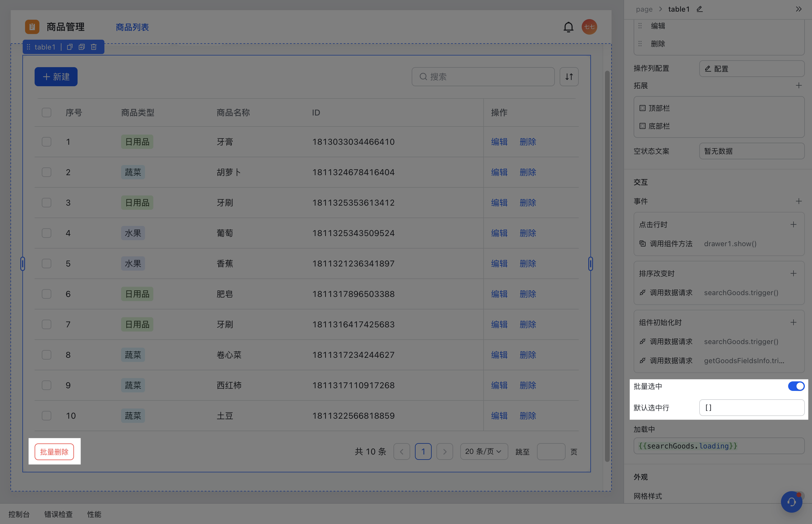Click 删除 link for row 胡萝卜
This screenshot has width=812, height=524.
coord(528,172)
